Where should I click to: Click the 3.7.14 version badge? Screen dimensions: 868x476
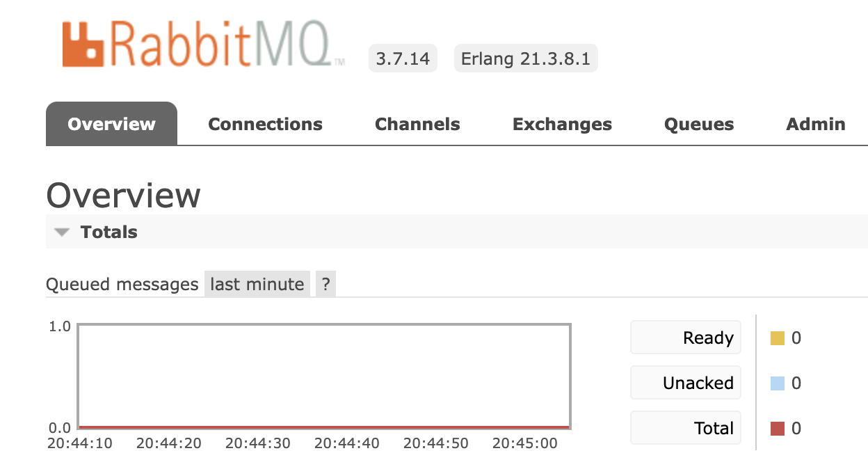pos(402,58)
